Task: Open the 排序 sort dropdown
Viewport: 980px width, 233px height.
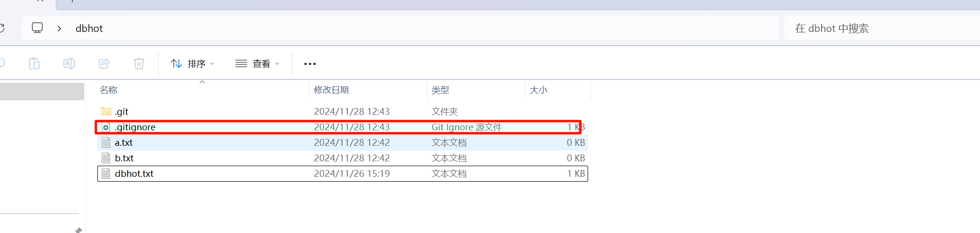Action: (x=192, y=63)
